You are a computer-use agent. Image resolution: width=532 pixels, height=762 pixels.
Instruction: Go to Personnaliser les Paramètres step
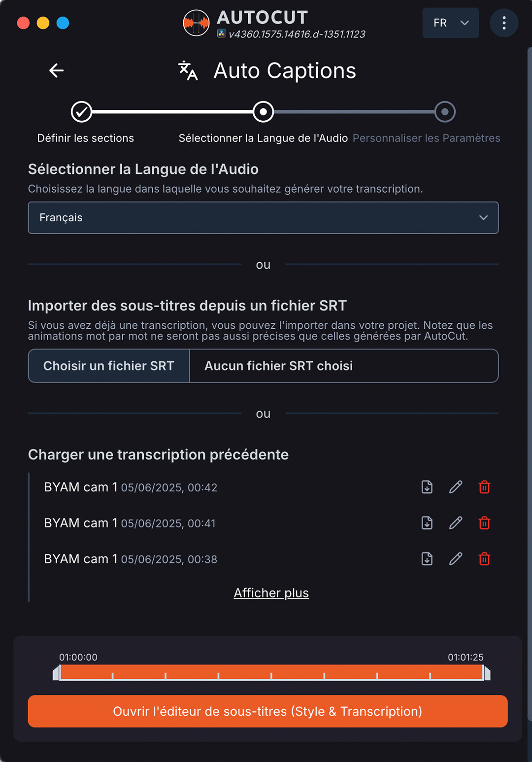click(x=445, y=112)
